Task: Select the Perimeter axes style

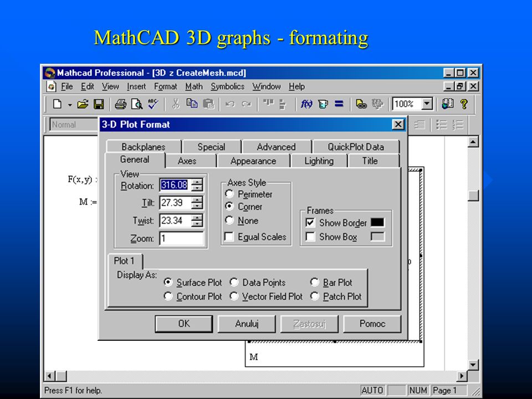Action: pyautogui.click(x=229, y=194)
